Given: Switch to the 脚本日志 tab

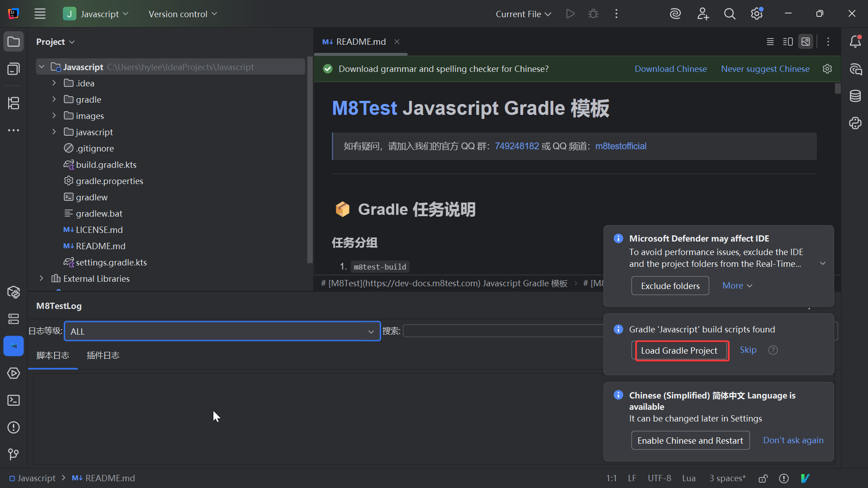Looking at the screenshot, I should point(53,355).
